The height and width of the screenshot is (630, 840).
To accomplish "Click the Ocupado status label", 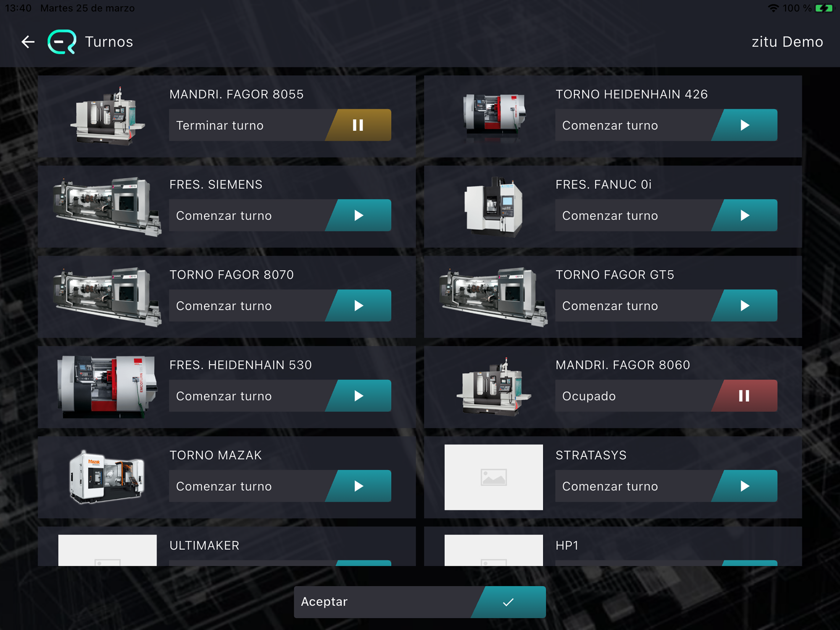I will [x=589, y=396].
